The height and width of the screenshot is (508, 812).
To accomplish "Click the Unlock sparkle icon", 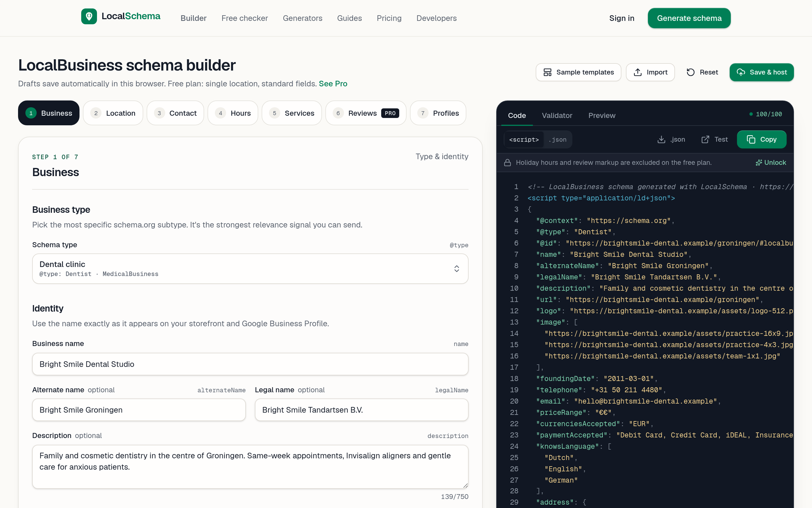I will click(759, 163).
